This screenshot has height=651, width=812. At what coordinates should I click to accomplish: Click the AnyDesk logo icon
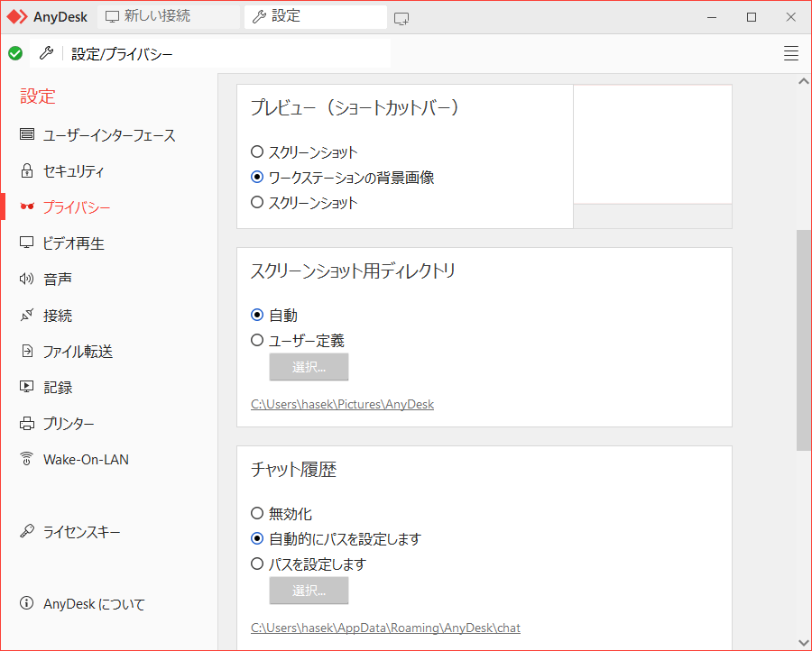17,17
